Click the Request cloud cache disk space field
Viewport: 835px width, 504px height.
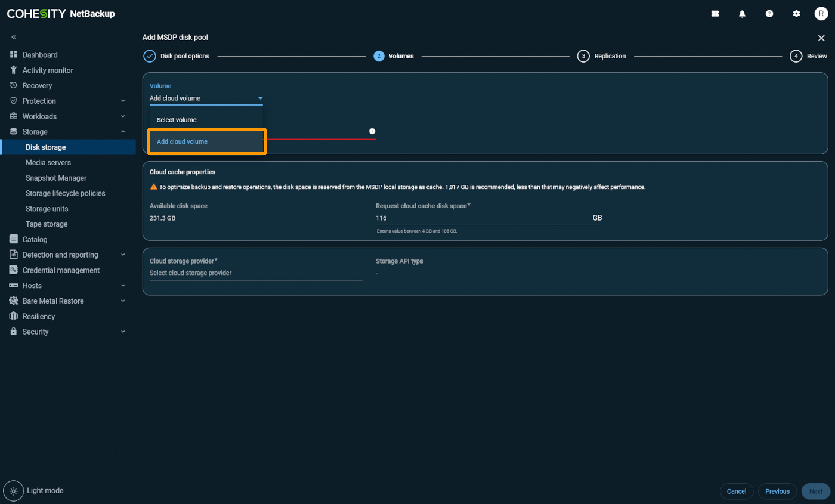(x=477, y=218)
